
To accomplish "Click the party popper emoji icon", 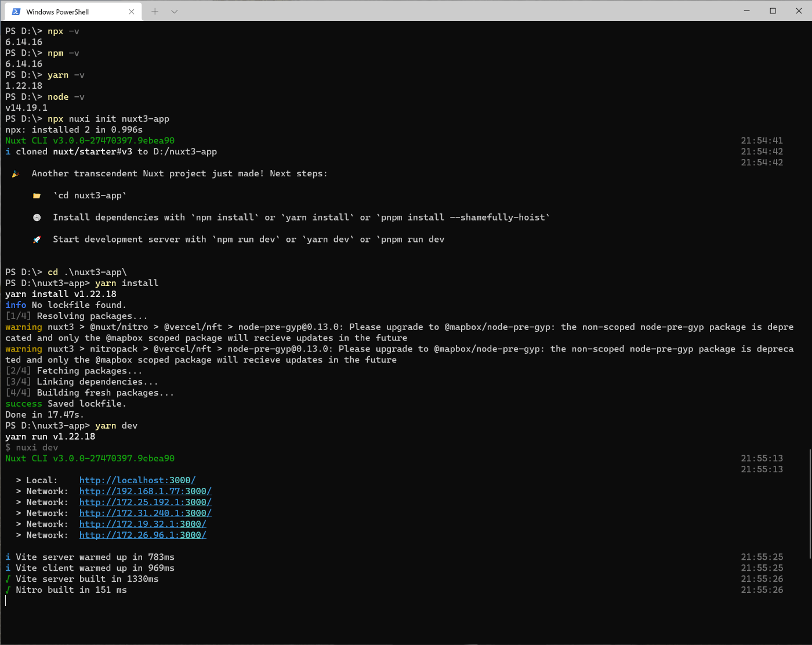I will point(16,174).
